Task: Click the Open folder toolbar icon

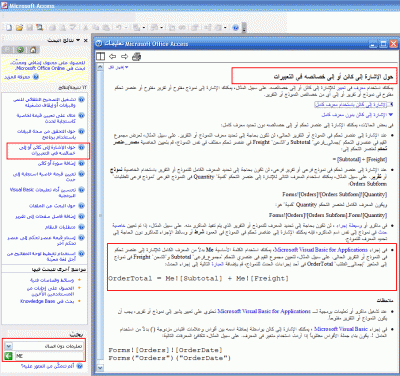Action: (x=19, y=28)
